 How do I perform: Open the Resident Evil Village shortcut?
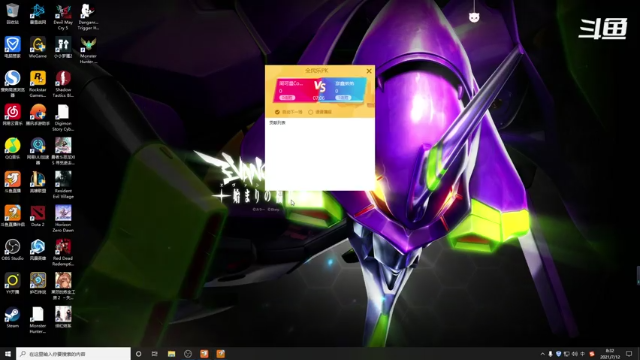point(63,184)
